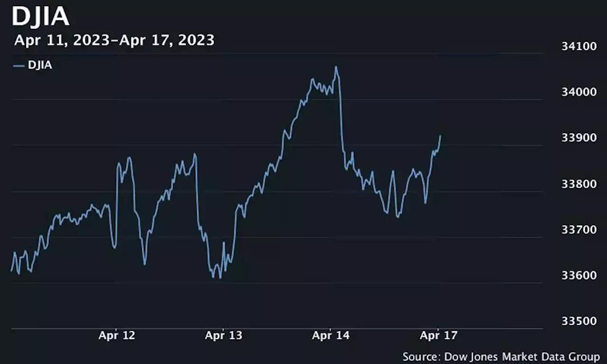
Task: Select the date range Apr 11, 2023–Apr 17, 2023
Action: 114,40
